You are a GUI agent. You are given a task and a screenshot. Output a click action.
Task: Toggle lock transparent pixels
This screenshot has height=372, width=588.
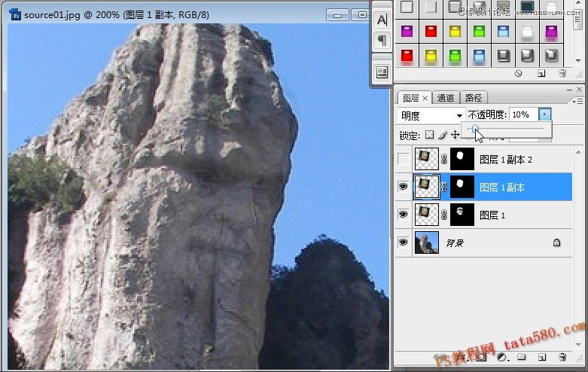tap(430, 135)
